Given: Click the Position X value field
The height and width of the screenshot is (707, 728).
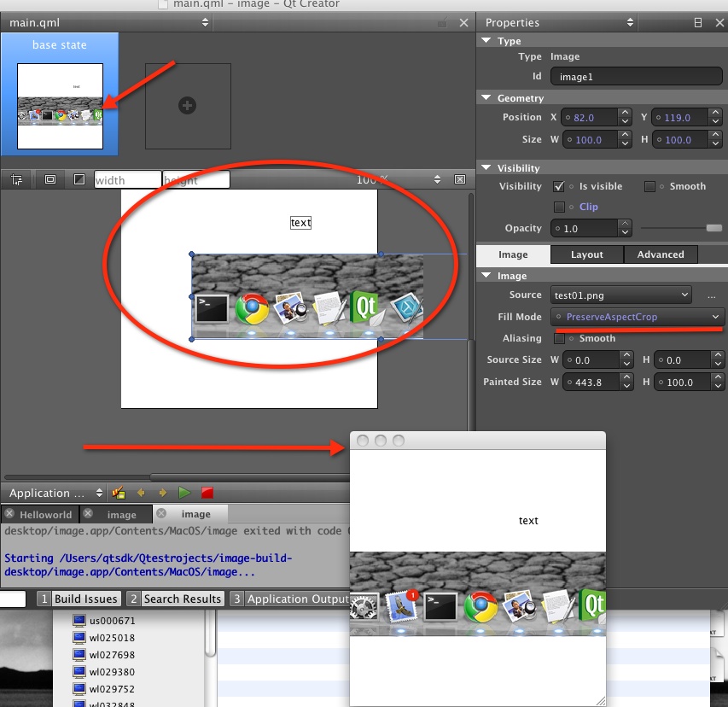Looking at the screenshot, I should point(590,118).
